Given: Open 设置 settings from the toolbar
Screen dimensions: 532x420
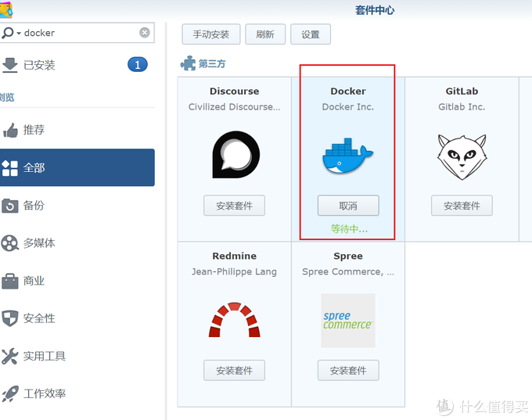Looking at the screenshot, I should (x=311, y=34).
